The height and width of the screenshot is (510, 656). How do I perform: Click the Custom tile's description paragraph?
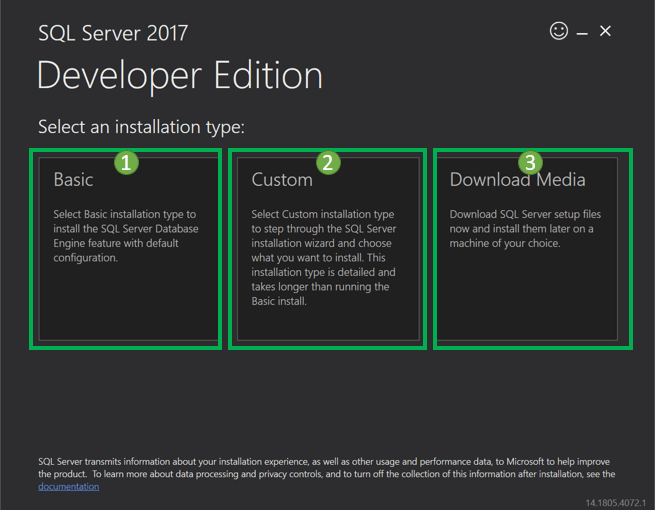(324, 258)
